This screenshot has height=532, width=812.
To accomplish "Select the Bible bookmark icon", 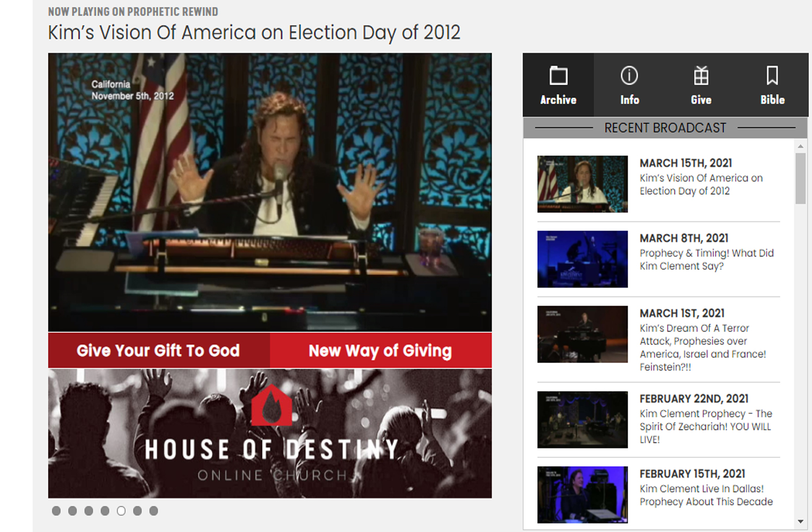I will click(772, 76).
